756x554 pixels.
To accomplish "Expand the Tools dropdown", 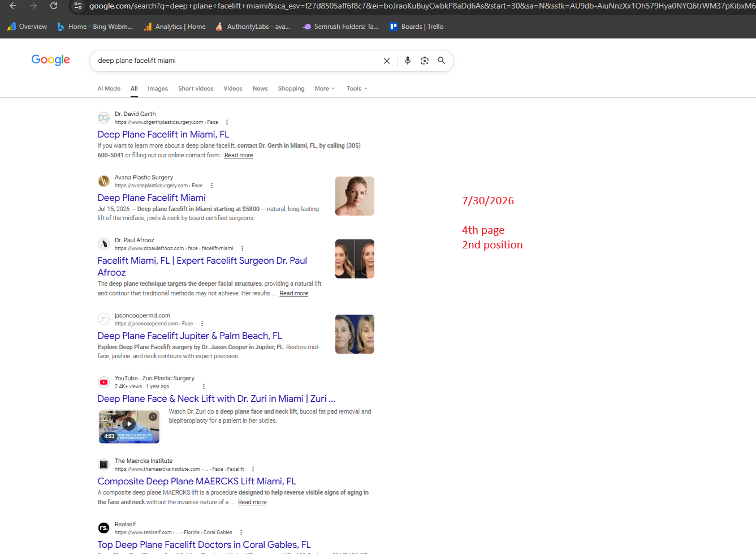I will (x=357, y=89).
